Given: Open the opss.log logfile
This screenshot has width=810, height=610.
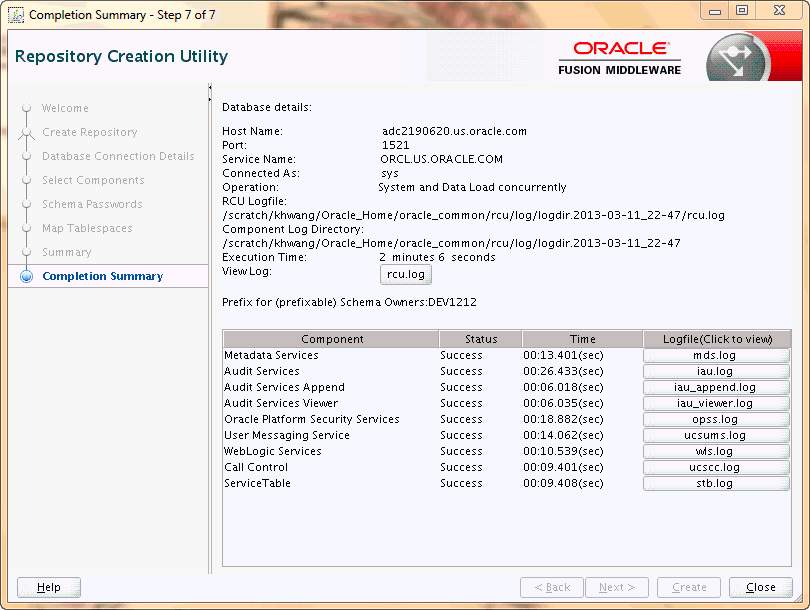Looking at the screenshot, I should coord(716,419).
